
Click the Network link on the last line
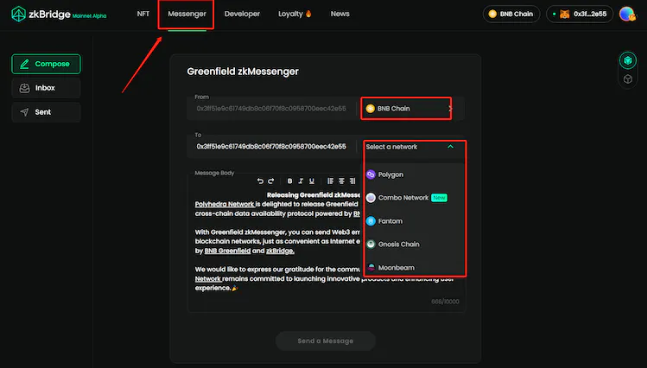click(208, 279)
